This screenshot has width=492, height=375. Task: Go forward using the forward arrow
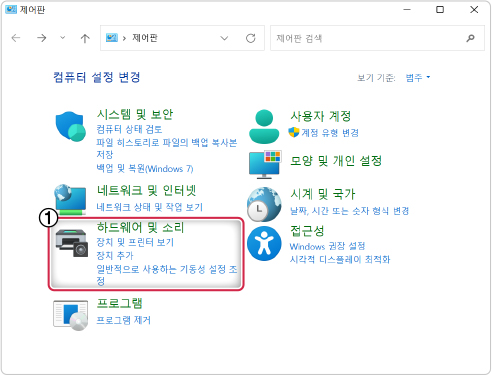42,38
